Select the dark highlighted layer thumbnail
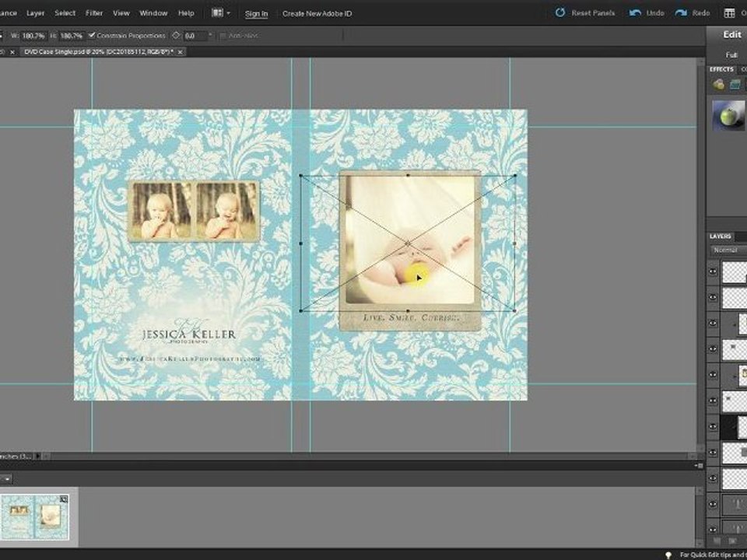The width and height of the screenshot is (747, 560). 742,427
